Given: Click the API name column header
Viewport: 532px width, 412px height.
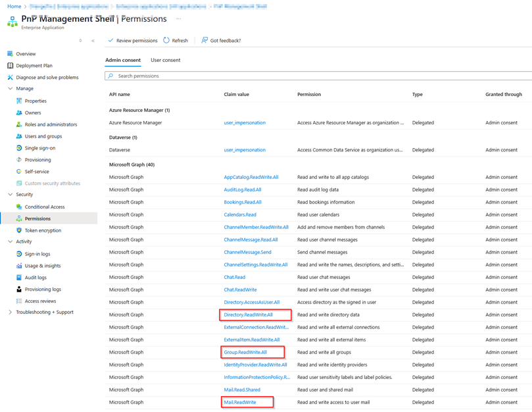Looking at the screenshot, I should coord(120,94).
